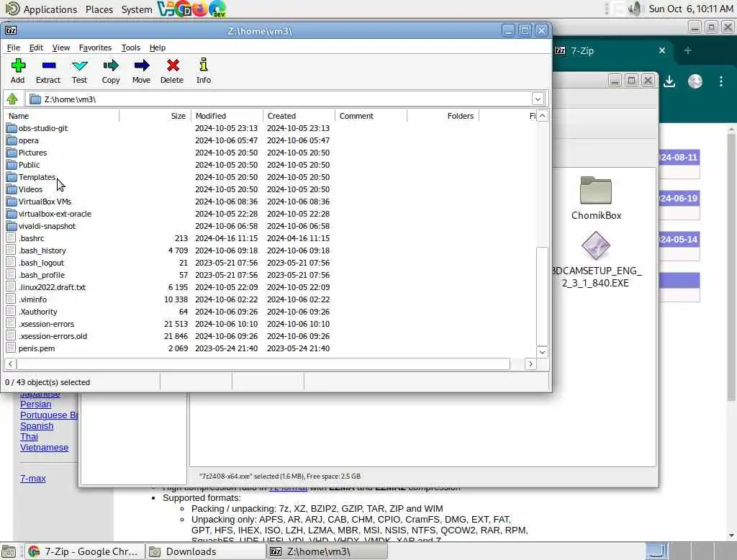The image size is (737, 560).
Task: Click horizontal scroll right arrow
Action: click(x=530, y=364)
